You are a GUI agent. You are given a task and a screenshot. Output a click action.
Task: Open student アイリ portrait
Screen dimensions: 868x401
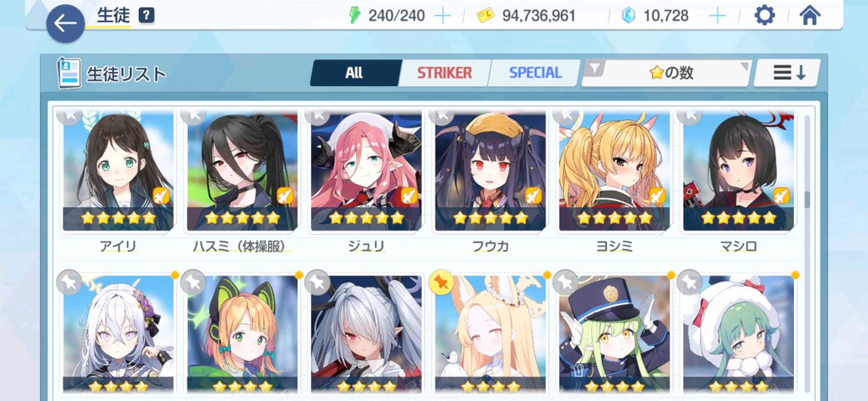118,171
